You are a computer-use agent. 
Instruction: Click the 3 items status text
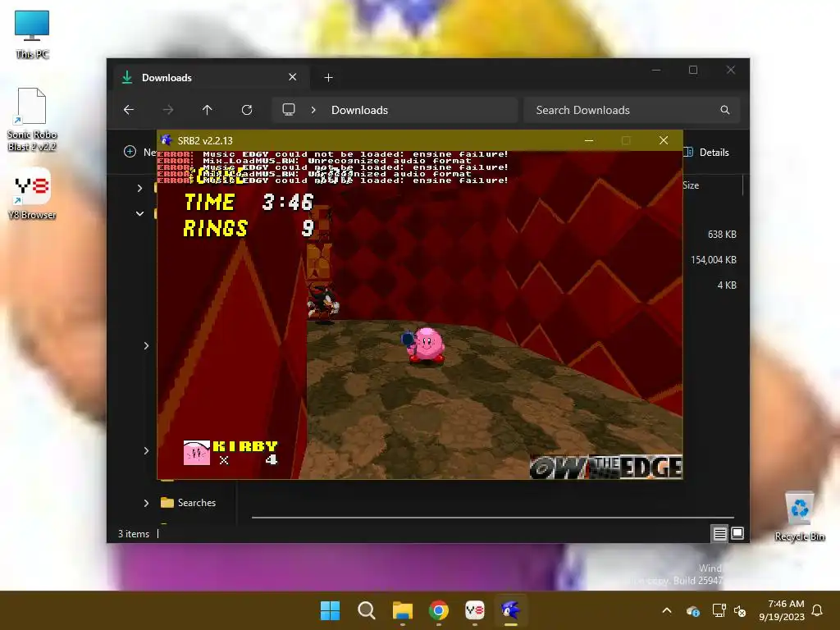coord(134,533)
